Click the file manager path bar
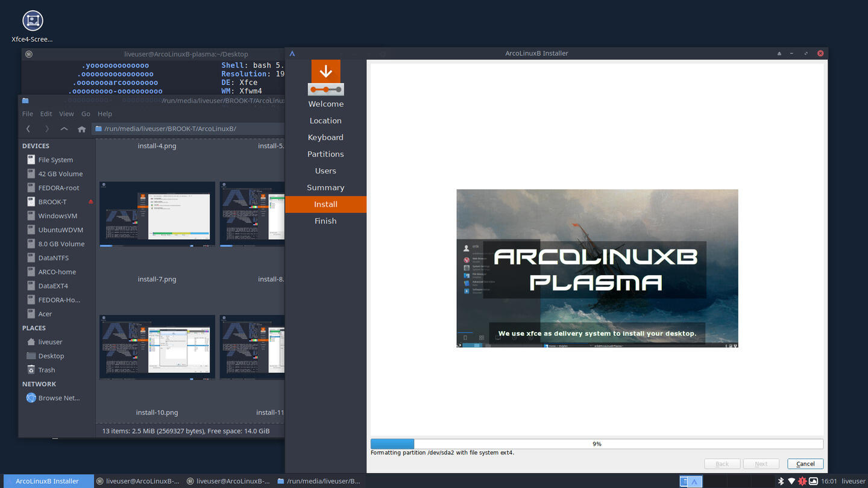868x488 pixels. click(188, 129)
